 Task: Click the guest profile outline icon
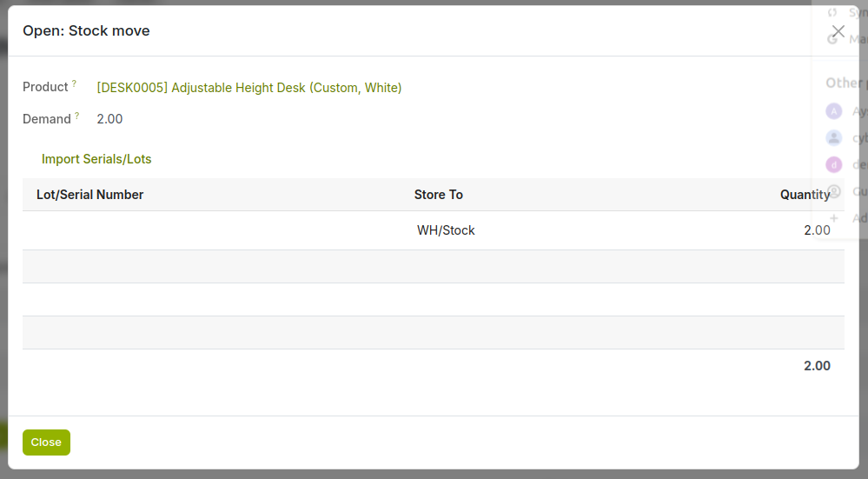834,191
